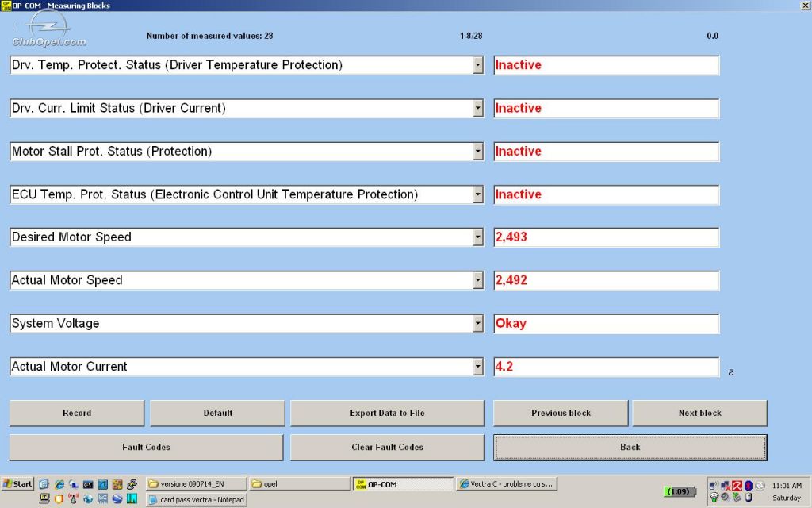Open dropdown for Motor Stall Prot. Status
This screenshot has height=508, width=812.
478,152
